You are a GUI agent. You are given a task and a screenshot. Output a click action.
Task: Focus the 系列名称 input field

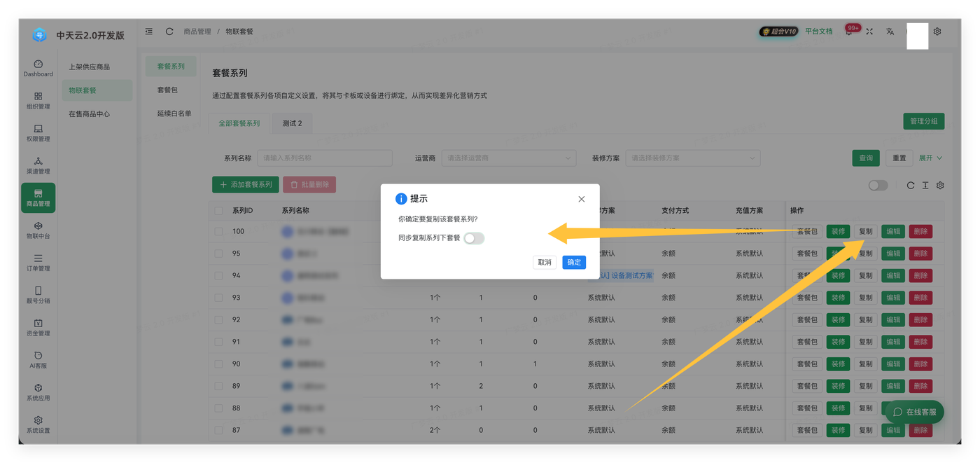(x=325, y=158)
